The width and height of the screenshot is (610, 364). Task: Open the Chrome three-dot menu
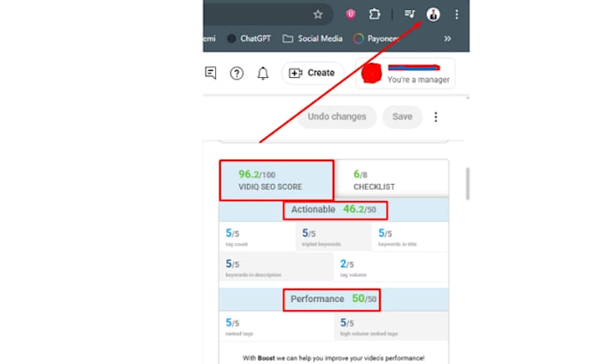point(457,14)
